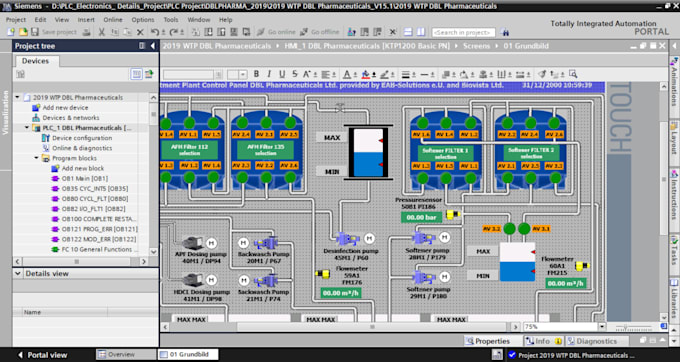
Task: Collapse the Program blocks folder
Action: pyautogui.click(x=37, y=158)
